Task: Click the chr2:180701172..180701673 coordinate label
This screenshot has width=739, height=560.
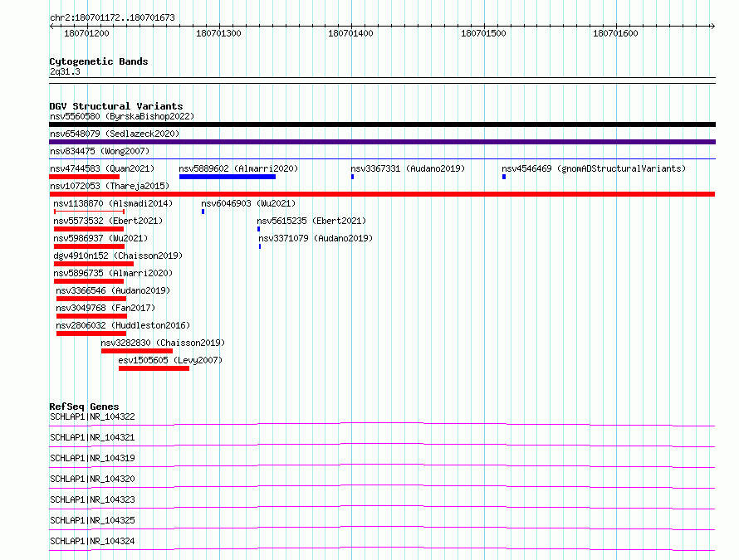Action: pyautogui.click(x=112, y=17)
